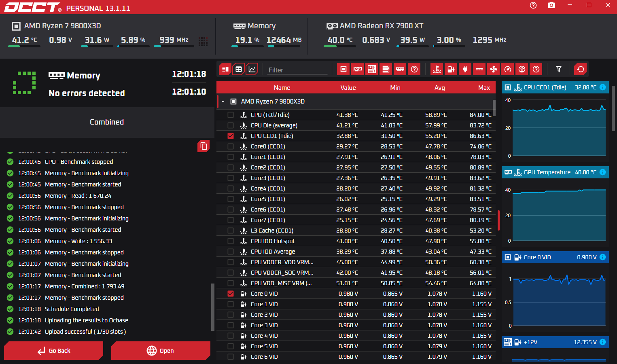
Task: Switch to graph view icon
Action: pyautogui.click(x=252, y=69)
